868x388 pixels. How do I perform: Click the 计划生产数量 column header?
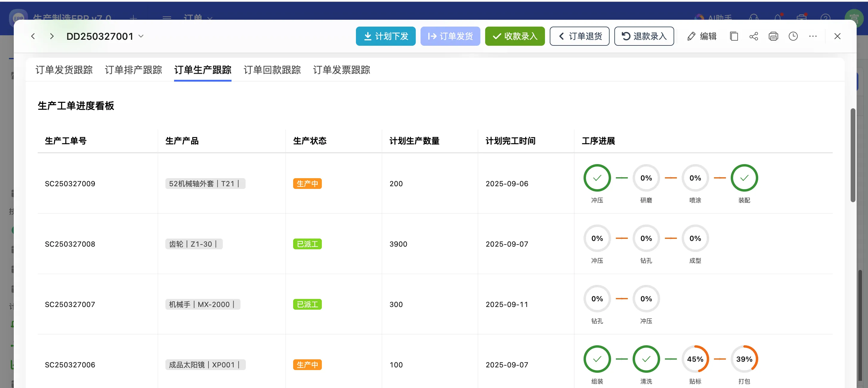coord(415,141)
